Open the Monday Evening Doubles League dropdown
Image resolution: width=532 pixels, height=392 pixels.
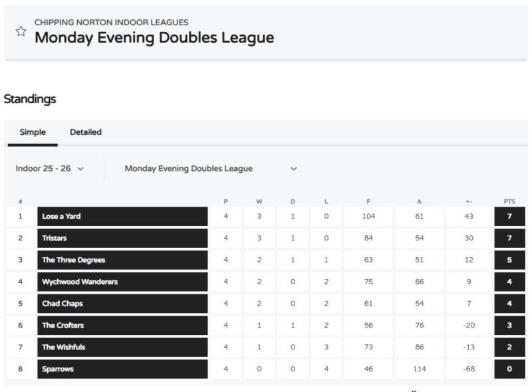(x=210, y=169)
